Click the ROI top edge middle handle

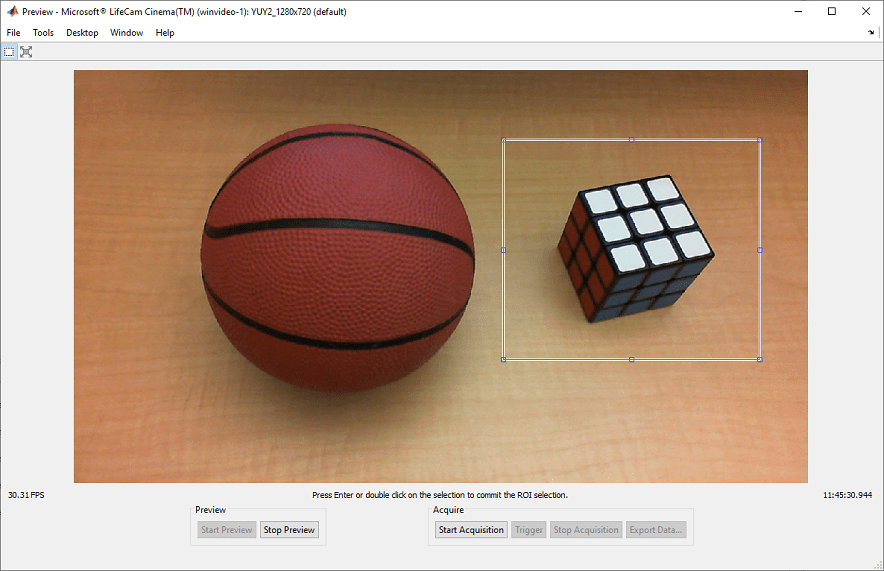coord(631,140)
